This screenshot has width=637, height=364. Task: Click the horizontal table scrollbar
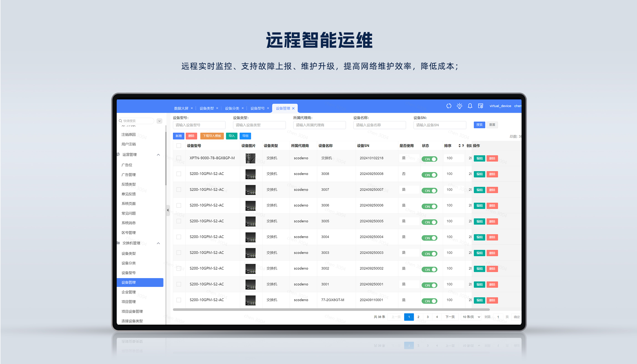point(331,309)
